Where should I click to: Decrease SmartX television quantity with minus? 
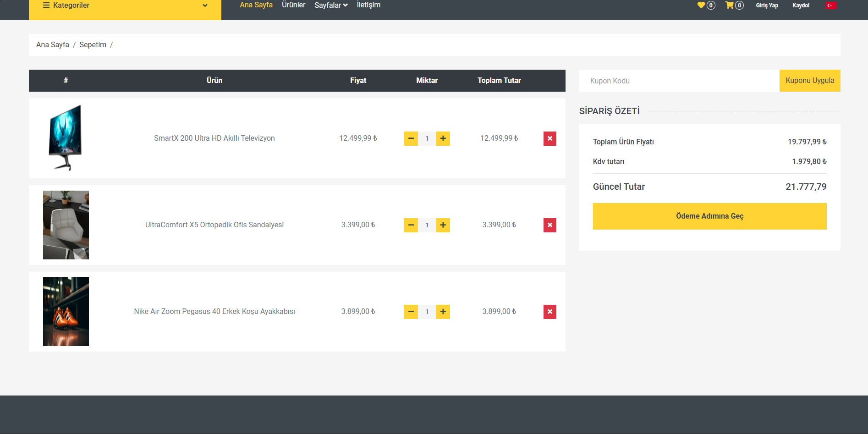(411, 138)
